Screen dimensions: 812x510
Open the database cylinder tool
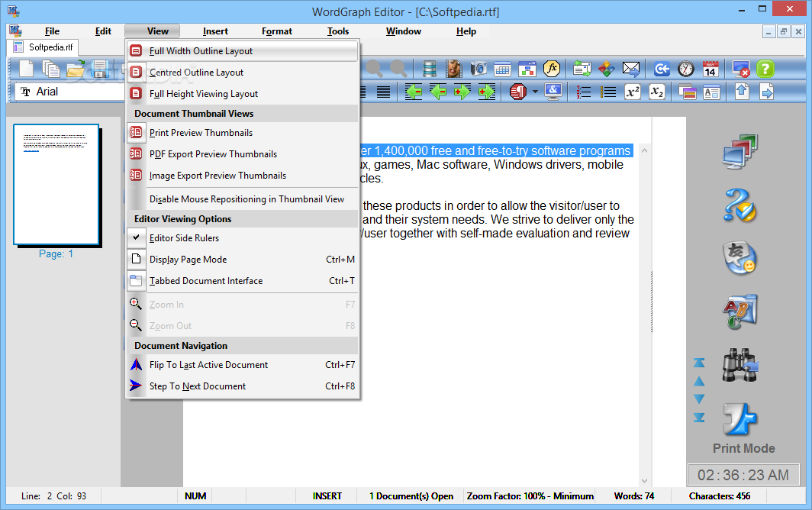(430, 69)
